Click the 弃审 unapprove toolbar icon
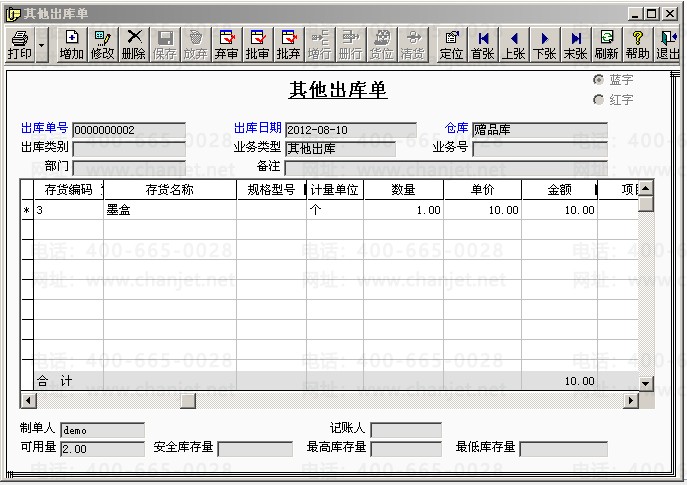The image size is (687, 485). point(227,45)
